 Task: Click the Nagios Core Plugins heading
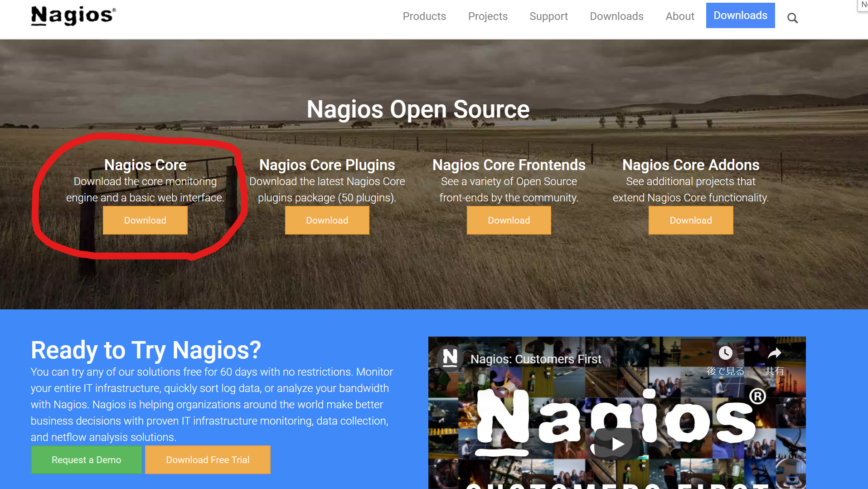point(327,165)
